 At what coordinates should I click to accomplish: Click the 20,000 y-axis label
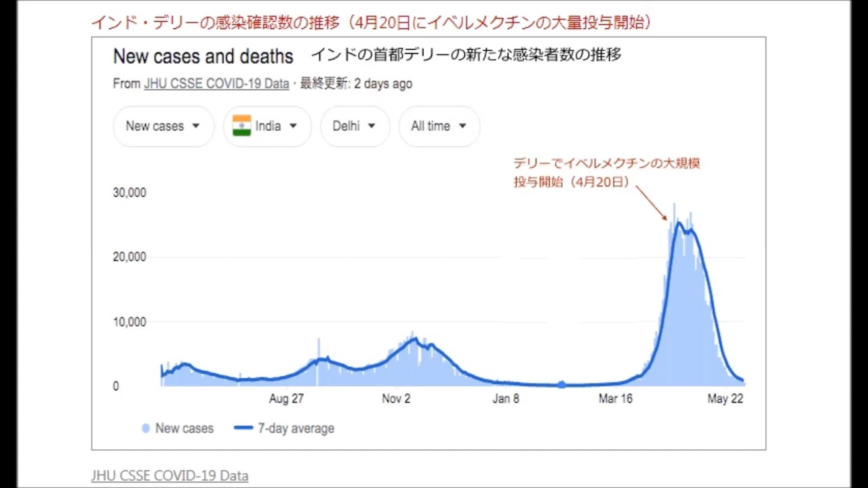click(130, 257)
